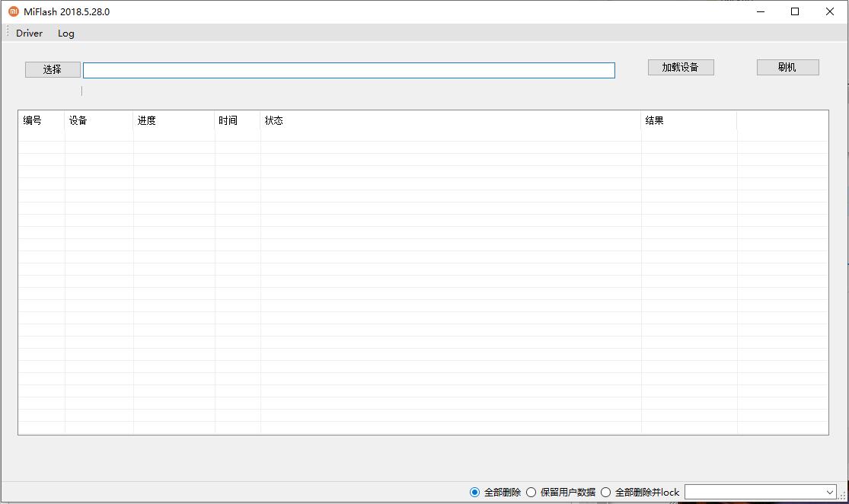The height and width of the screenshot is (504, 849).
Task: Click the 时间 column header
Action: (238, 120)
